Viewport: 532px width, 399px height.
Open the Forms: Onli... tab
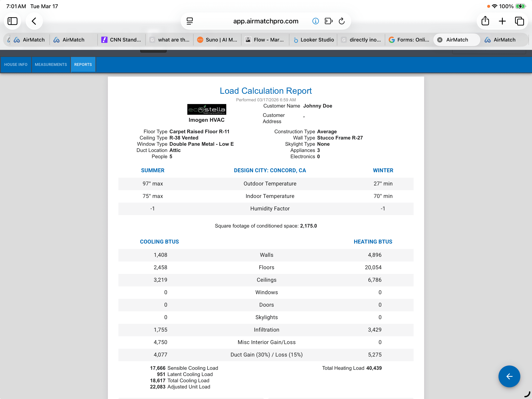pos(409,40)
